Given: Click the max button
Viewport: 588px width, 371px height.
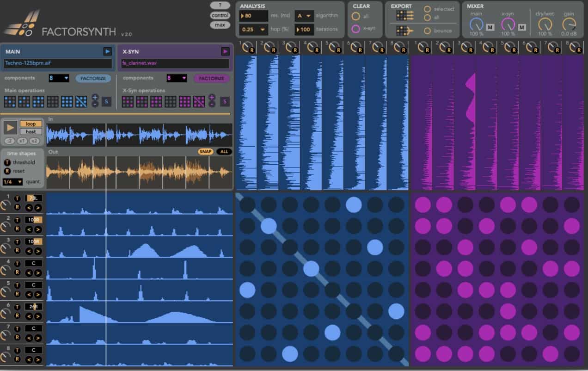Looking at the screenshot, I should [220, 25].
